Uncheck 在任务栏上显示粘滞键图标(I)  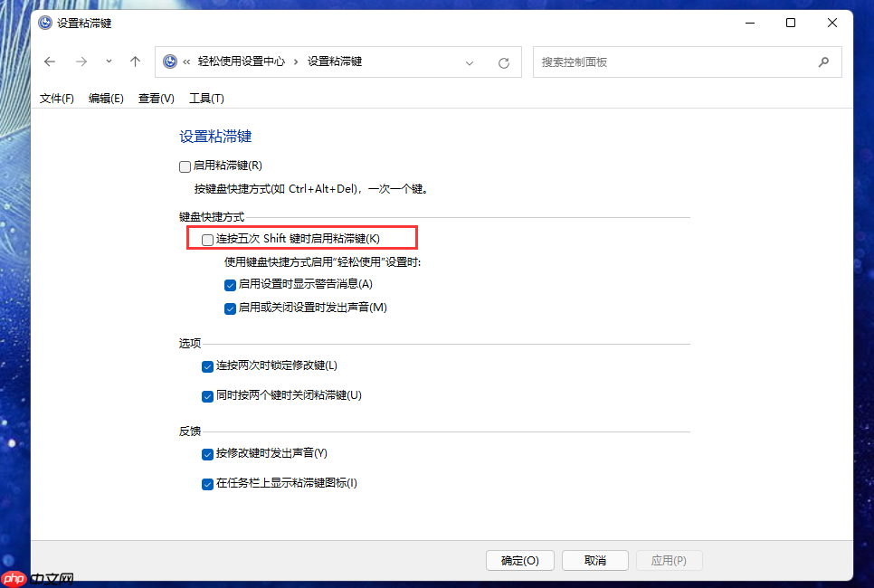(207, 484)
